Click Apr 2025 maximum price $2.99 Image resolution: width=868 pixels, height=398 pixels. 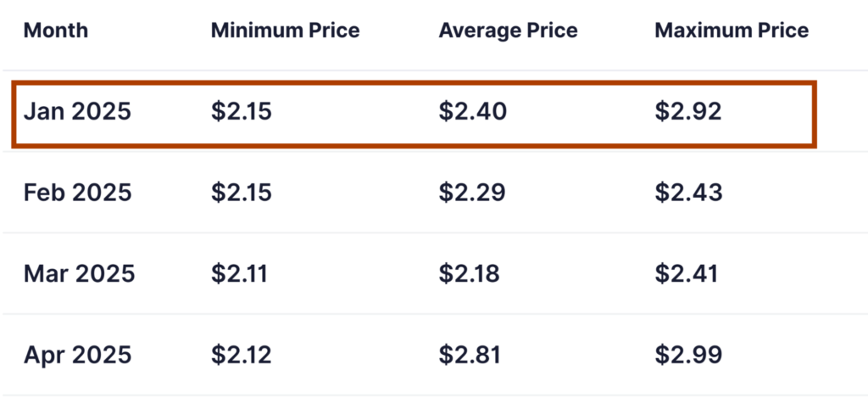point(688,355)
